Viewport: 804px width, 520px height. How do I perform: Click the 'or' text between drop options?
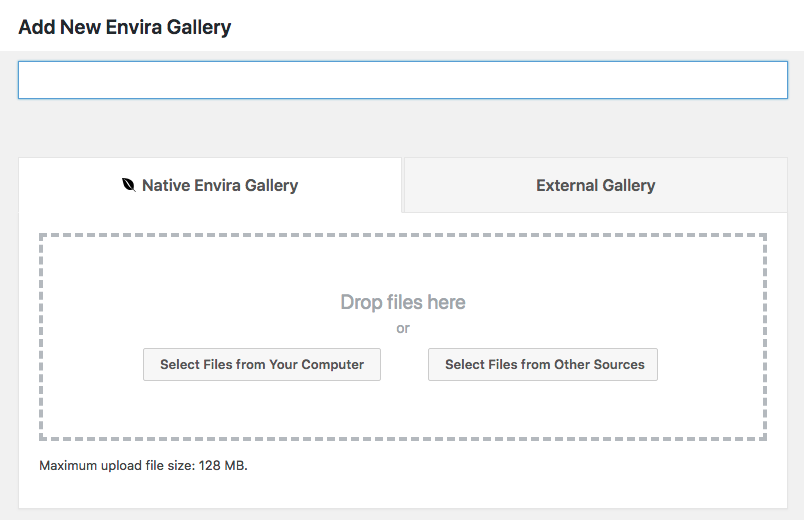(403, 328)
